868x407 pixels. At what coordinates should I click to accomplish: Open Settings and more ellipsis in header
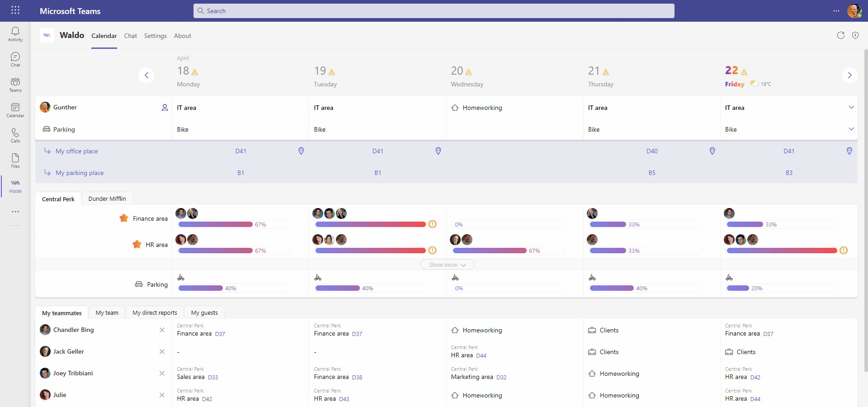pos(836,11)
